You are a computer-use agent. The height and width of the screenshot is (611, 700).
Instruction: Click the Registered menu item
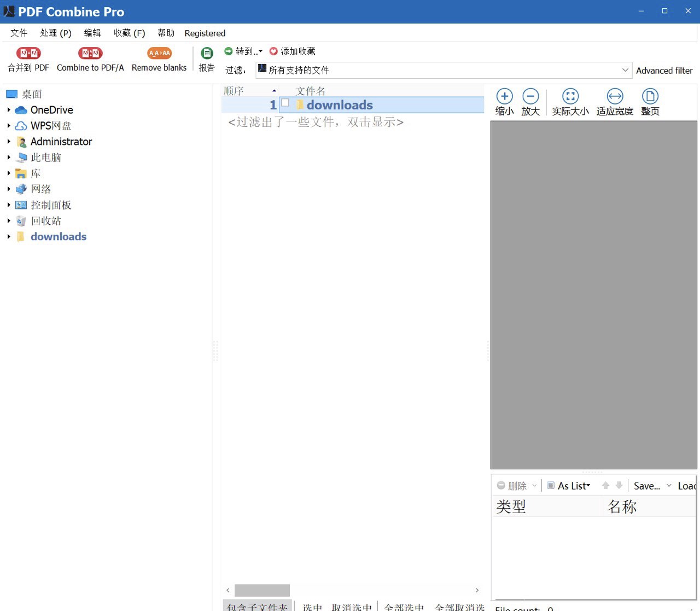point(205,33)
